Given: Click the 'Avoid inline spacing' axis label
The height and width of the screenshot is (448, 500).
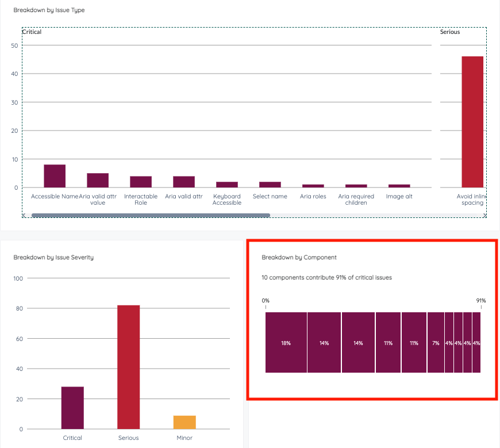Looking at the screenshot, I should pyautogui.click(x=471, y=200).
